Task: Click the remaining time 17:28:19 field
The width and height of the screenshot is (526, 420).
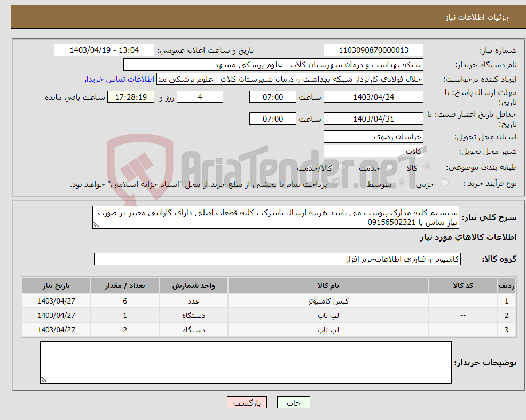Action: pos(131,97)
